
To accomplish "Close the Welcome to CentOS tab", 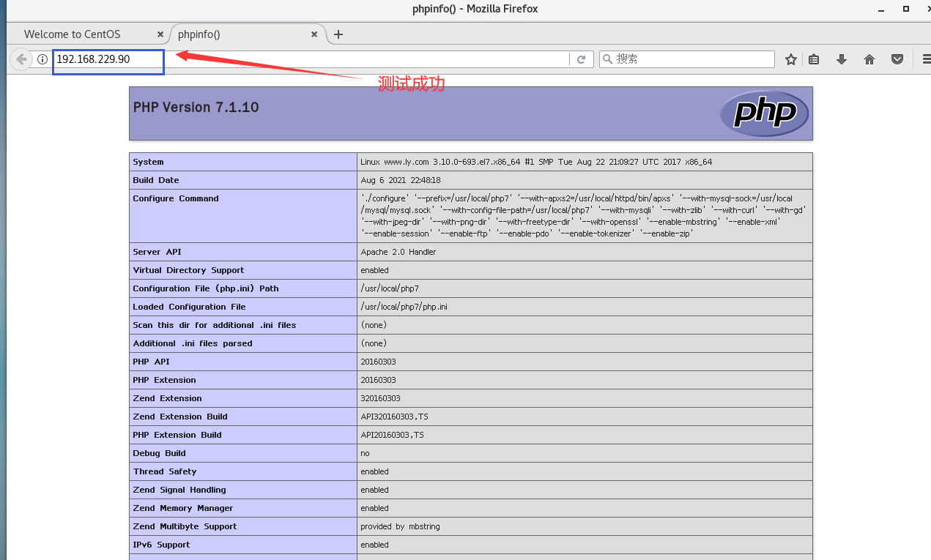I will [x=160, y=34].
